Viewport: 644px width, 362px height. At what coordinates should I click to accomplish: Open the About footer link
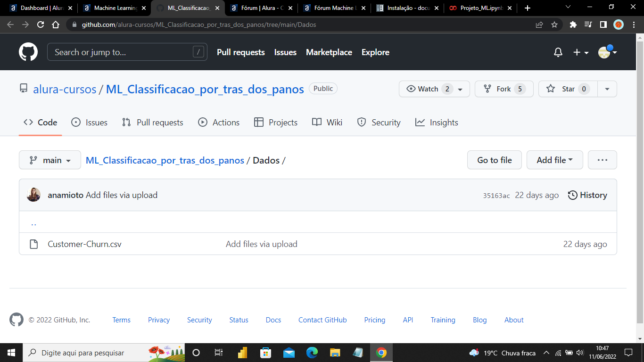pos(514,320)
